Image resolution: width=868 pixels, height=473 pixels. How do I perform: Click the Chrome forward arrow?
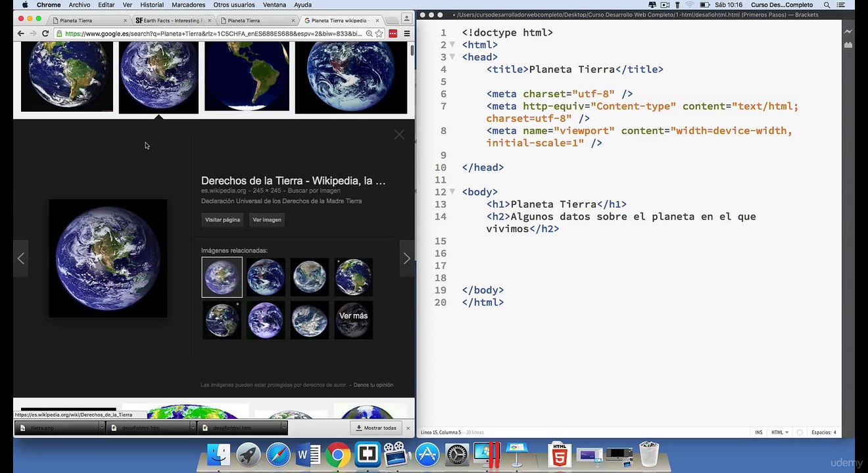coord(32,34)
